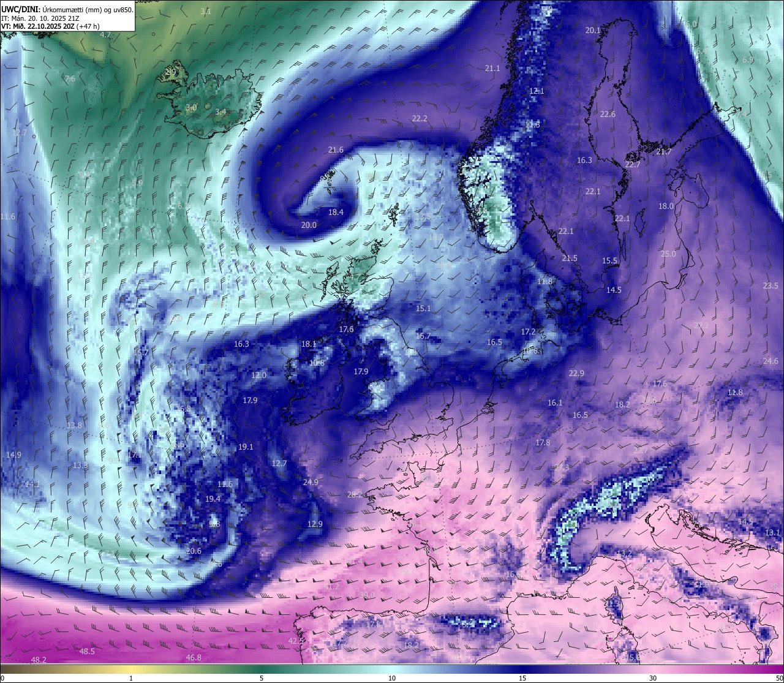Click the value 46.8 near the bottom edge
The width and height of the screenshot is (784, 683).
[194, 657]
